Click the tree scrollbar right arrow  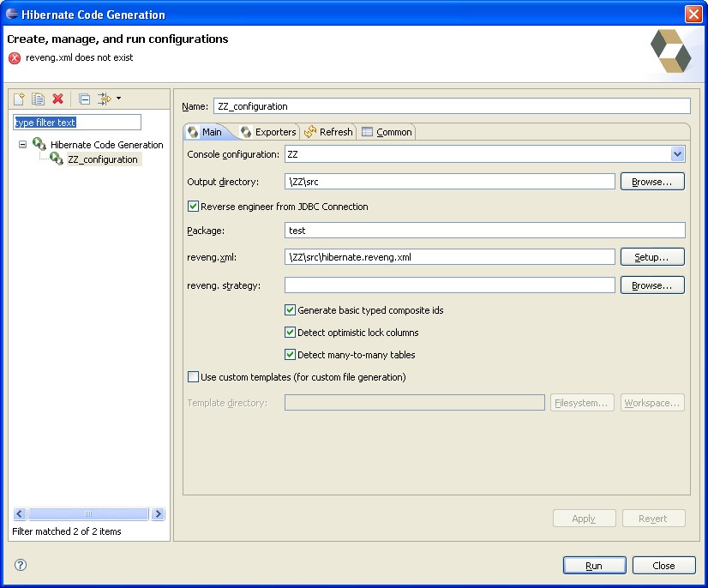(x=158, y=514)
